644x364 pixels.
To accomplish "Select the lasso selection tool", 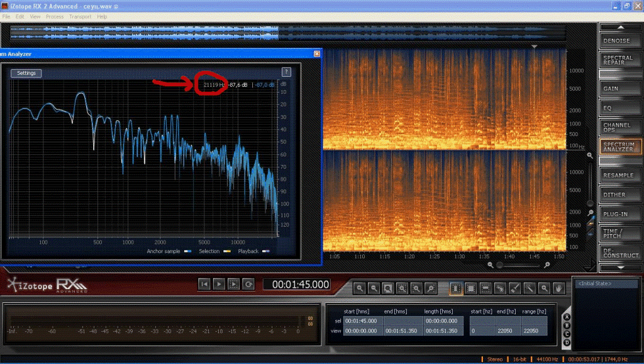I will (x=501, y=288).
